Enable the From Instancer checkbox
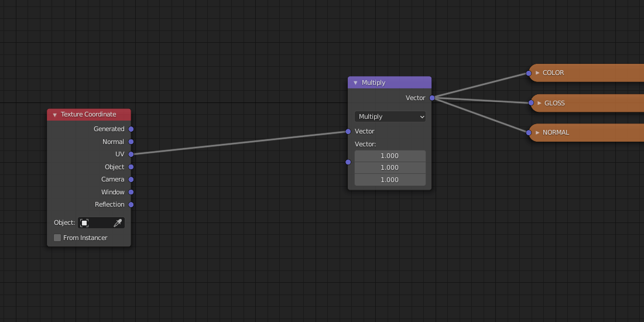The width and height of the screenshot is (644, 322). [57, 238]
